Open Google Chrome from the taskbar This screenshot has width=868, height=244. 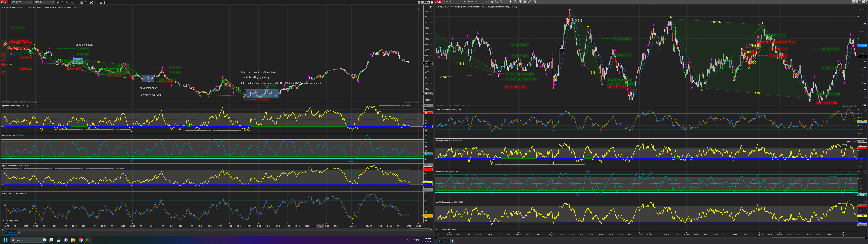point(81,240)
